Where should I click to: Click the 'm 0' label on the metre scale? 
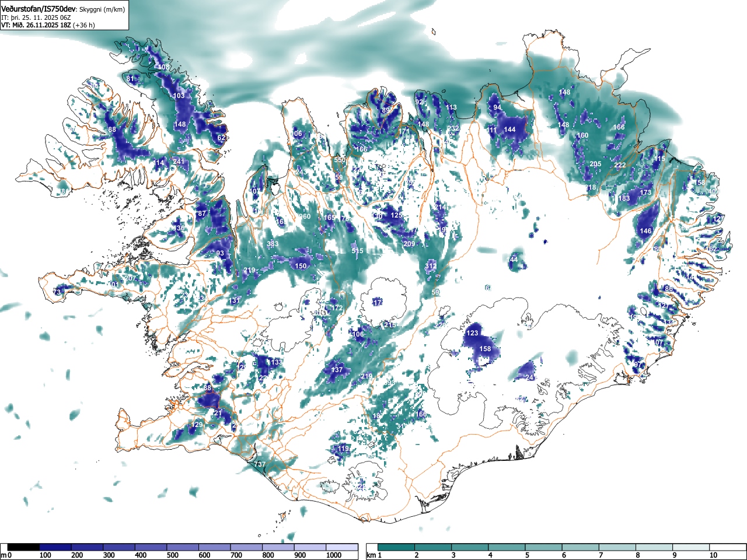click(x=6, y=556)
